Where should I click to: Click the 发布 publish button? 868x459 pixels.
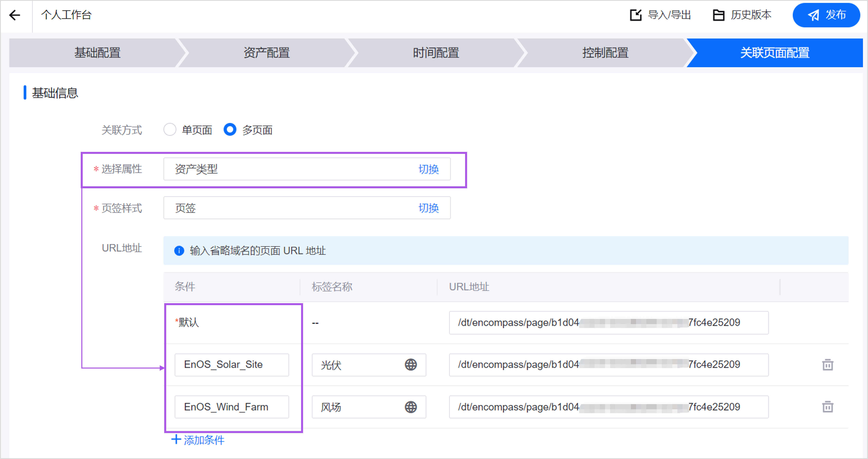pos(826,15)
